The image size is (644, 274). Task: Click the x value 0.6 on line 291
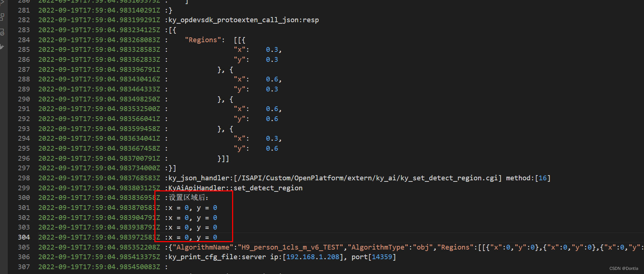tap(272, 109)
